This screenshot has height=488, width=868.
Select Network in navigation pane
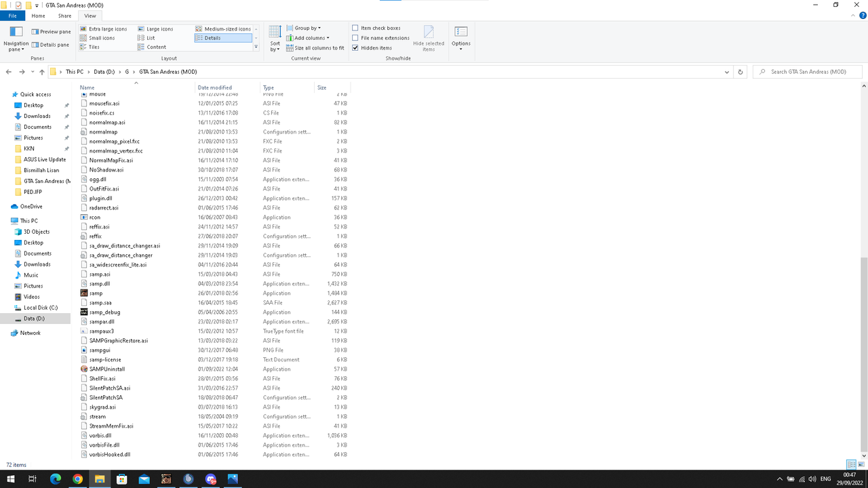click(30, 333)
